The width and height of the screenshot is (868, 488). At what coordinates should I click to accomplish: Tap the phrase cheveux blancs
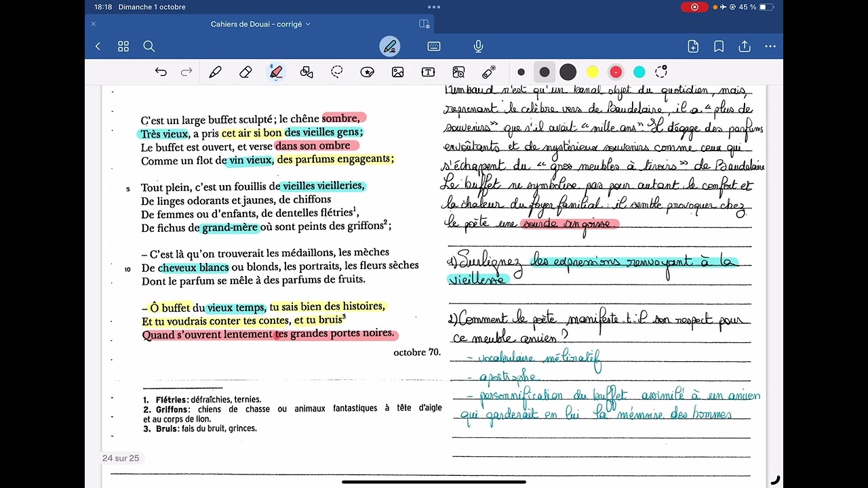tap(194, 268)
